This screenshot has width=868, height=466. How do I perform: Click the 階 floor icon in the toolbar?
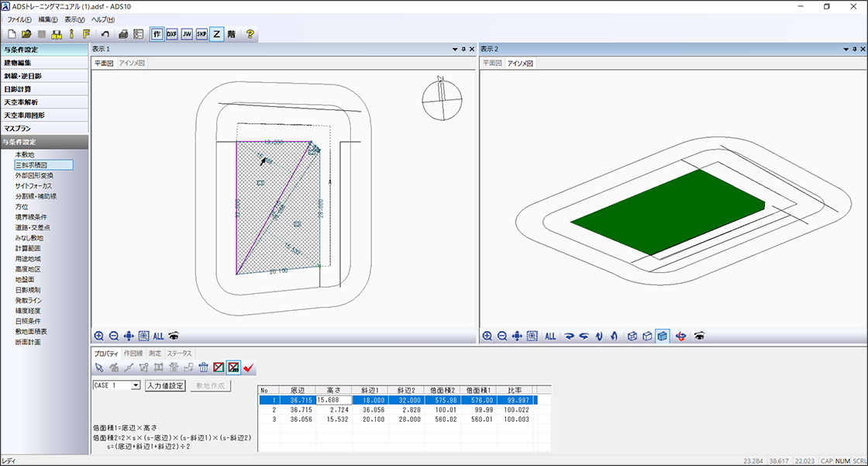pos(232,34)
